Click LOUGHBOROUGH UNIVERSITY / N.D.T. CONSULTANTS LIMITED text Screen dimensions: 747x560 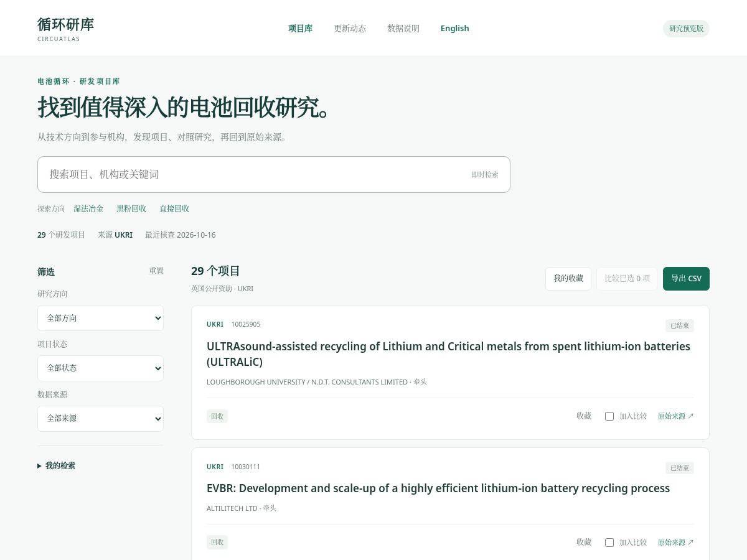(x=307, y=382)
